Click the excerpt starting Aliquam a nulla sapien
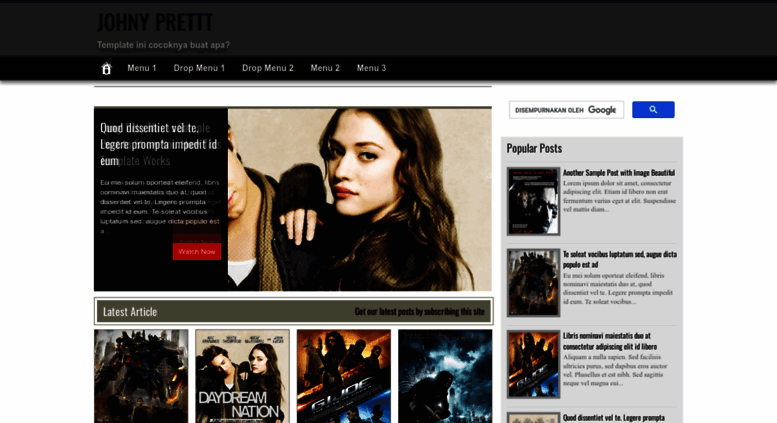Screen dimensions: 777x423 pyautogui.click(x=615, y=370)
